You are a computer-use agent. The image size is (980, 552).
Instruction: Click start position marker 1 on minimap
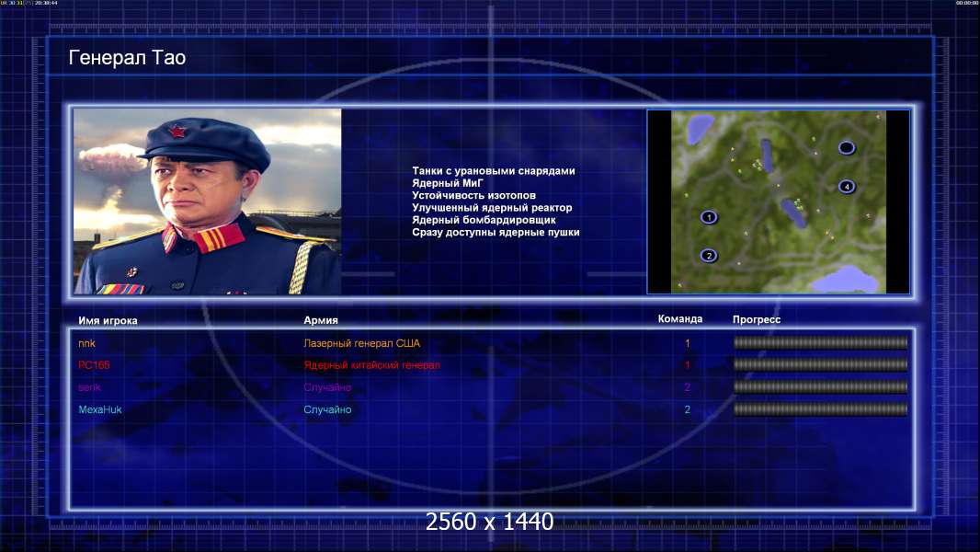[x=709, y=217]
